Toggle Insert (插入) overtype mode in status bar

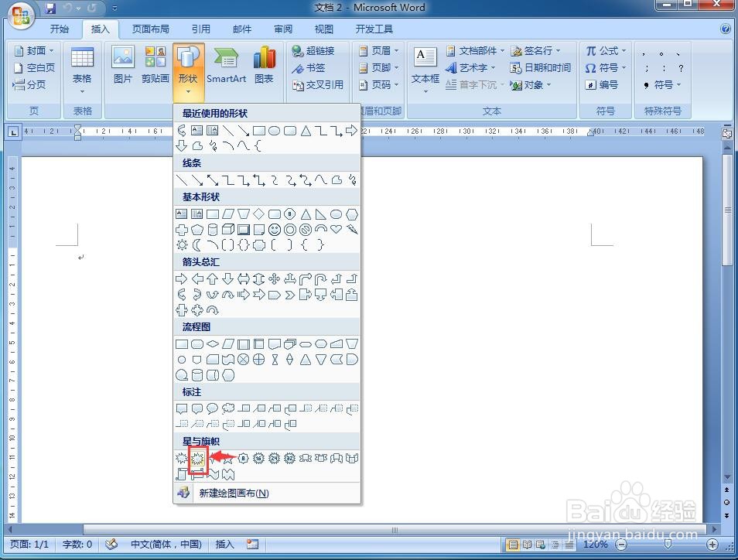224,545
